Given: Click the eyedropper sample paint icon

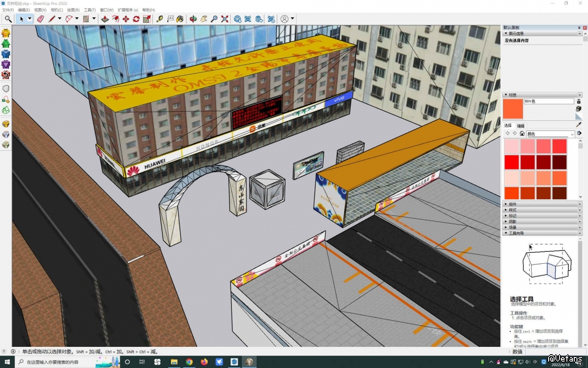Looking at the screenshot, I should point(578,125).
